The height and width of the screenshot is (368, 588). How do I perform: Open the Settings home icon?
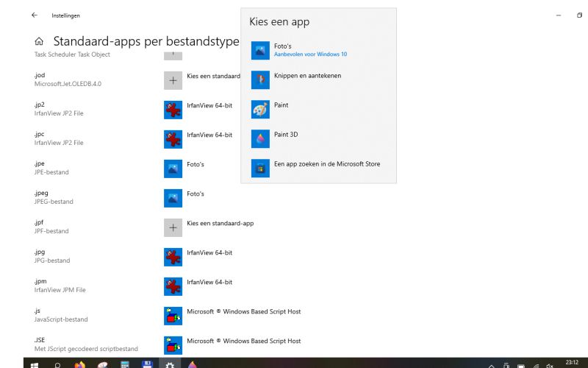pos(39,41)
